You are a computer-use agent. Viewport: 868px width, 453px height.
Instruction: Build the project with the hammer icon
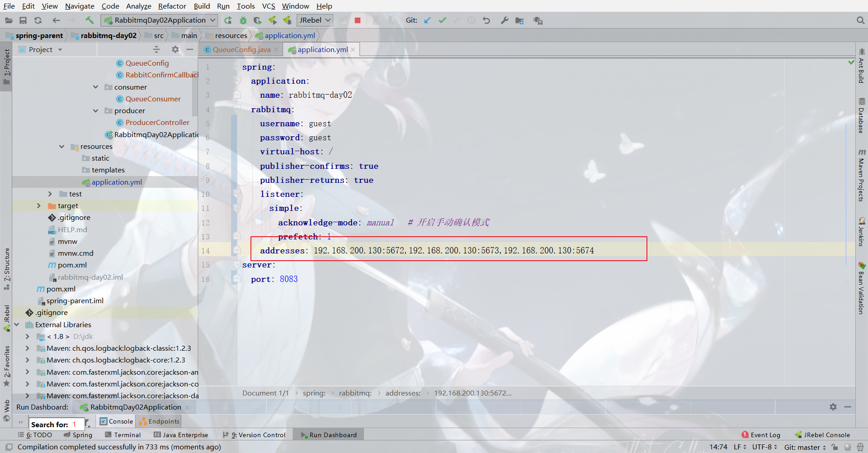pyautogui.click(x=90, y=20)
